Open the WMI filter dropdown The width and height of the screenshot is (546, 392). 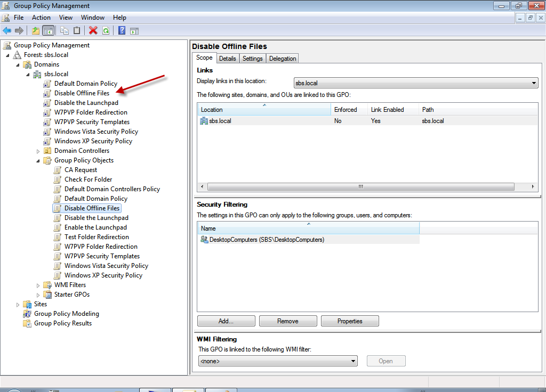[277, 361]
